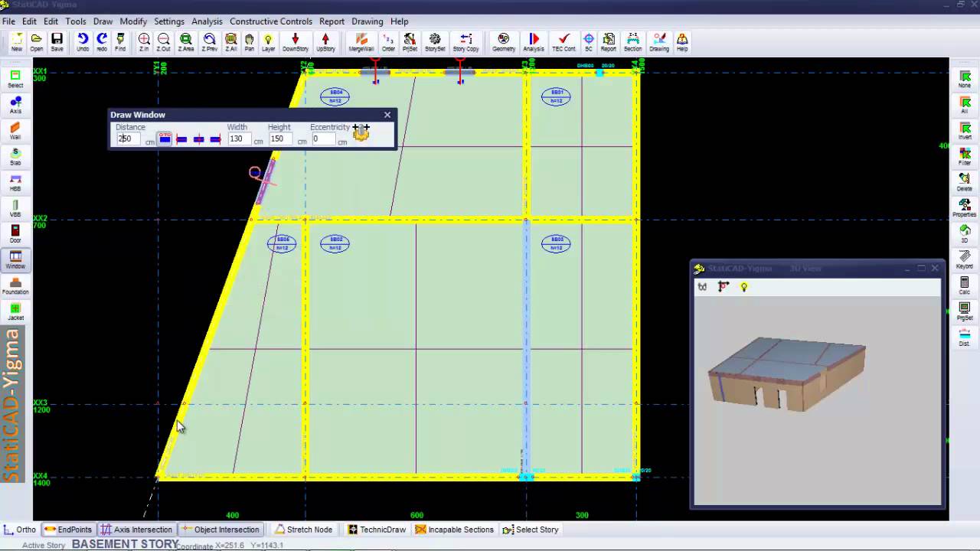Activate the Pan hand tool
Screen dimensions: 980x551
tap(250, 42)
